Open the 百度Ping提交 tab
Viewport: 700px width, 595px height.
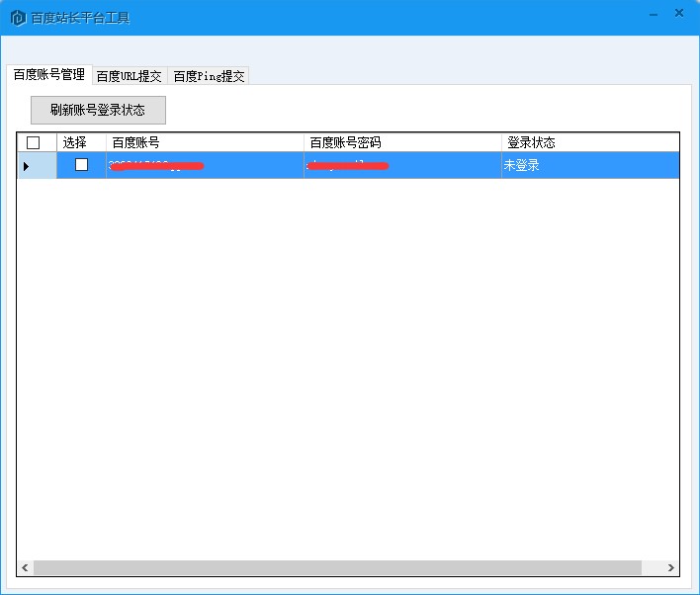[x=209, y=76]
